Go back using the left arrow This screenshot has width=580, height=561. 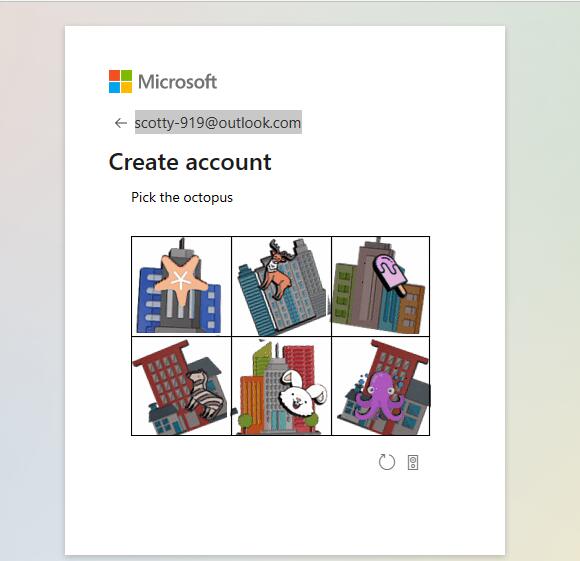click(x=121, y=123)
